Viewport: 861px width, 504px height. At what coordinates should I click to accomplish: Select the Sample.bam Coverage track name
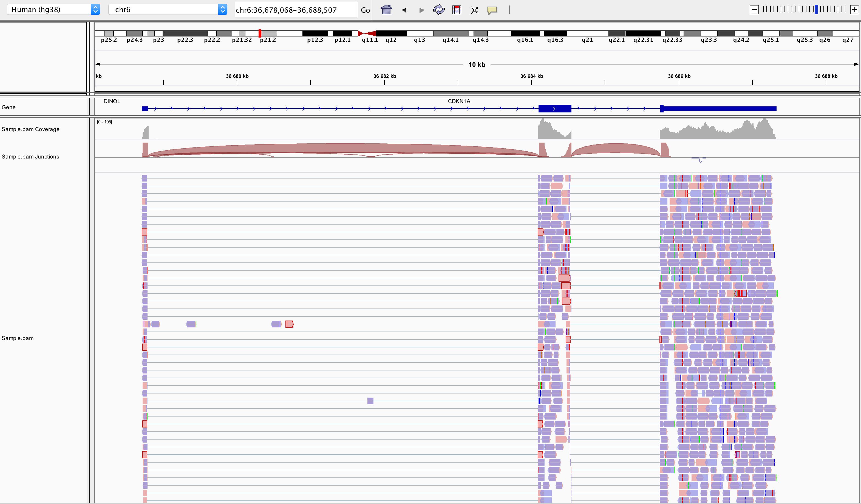pyautogui.click(x=30, y=129)
